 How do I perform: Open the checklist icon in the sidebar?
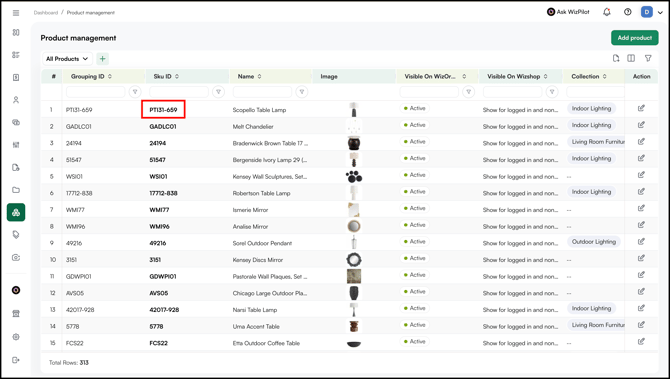[x=16, y=55]
